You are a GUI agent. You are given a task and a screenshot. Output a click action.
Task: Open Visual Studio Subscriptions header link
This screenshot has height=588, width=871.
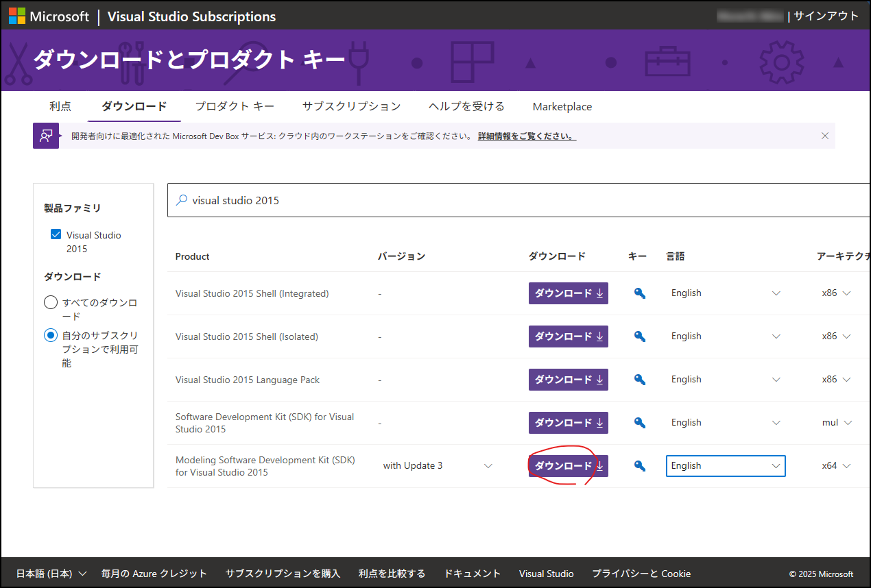(191, 16)
